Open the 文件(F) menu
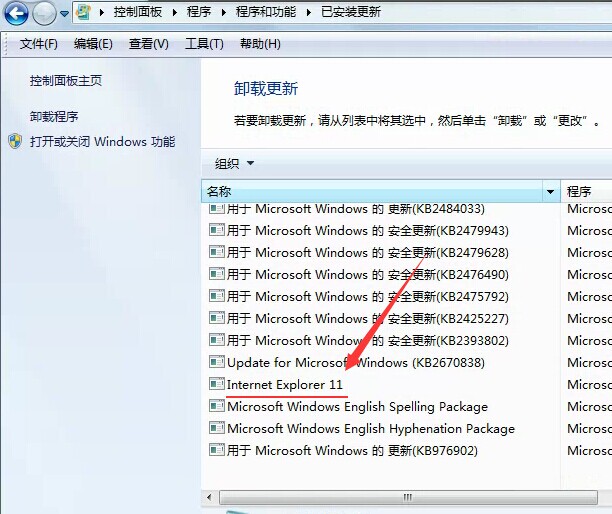The image size is (612, 514). point(38,44)
